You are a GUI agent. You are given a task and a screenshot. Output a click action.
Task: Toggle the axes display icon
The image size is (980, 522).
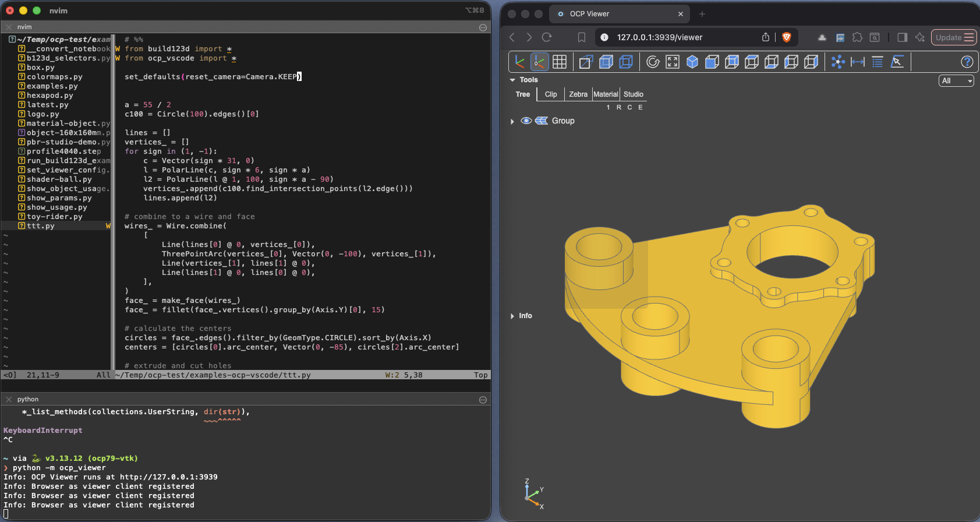click(519, 62)
